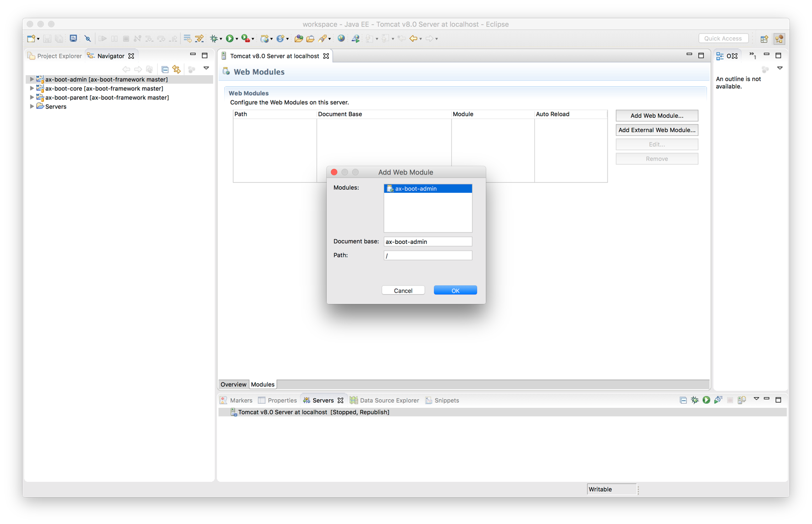Close the Servers view tab
Screen dimensions: 812x524
[x=341, y=400]
